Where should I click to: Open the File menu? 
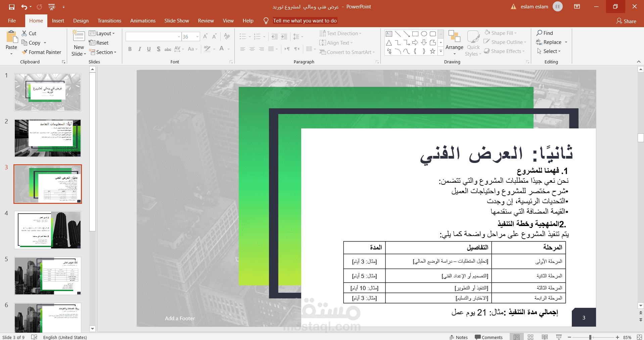(x=12, y=20)
